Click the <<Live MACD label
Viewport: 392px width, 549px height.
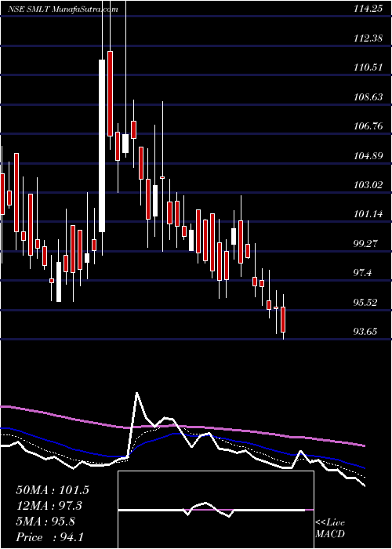click(330, 529)
